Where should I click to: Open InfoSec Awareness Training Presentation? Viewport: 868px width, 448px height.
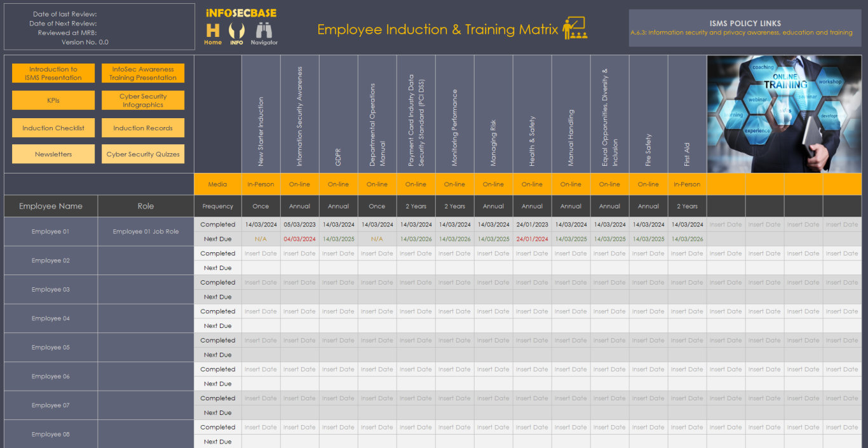tap(143, 73)
